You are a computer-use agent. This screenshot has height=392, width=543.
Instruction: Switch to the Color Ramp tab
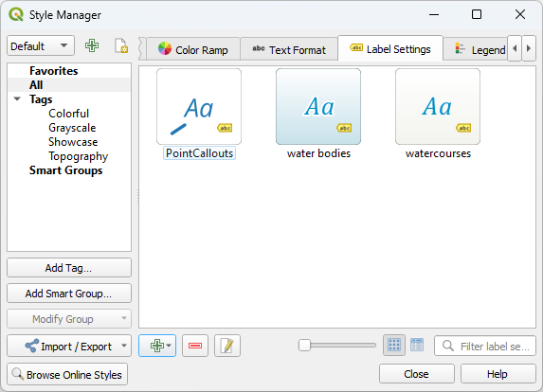(193, 50)
